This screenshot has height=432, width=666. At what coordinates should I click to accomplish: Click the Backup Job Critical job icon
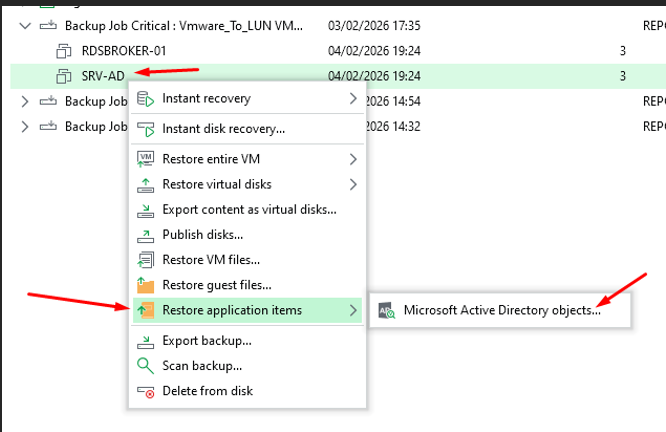48,26
